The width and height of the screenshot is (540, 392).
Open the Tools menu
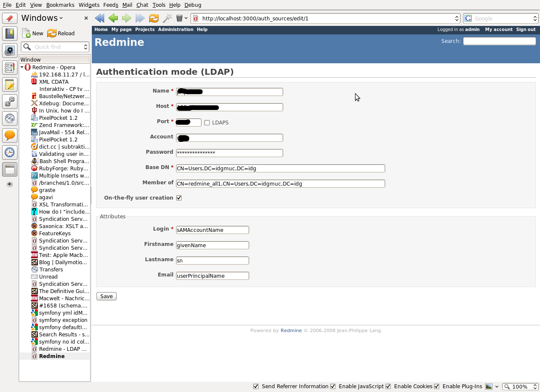(159, 5)
